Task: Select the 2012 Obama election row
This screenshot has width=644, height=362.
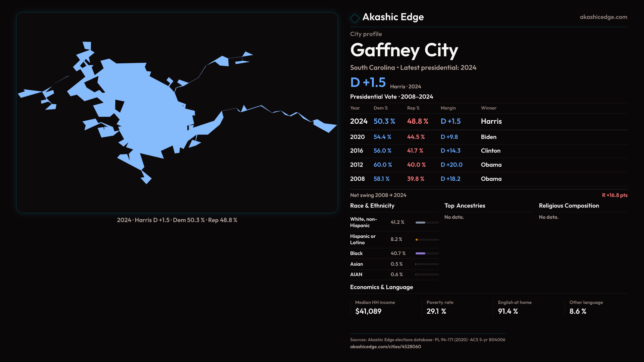Action: tap(488, 165)
